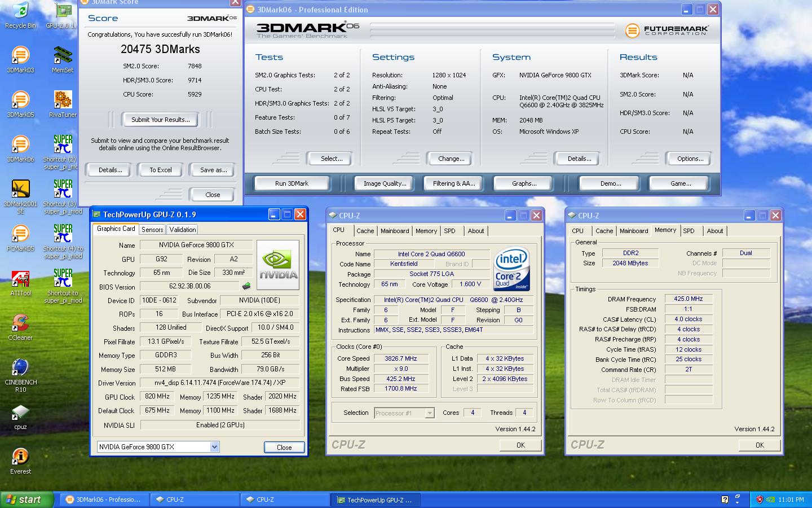
Task: Click Submit Your Results button
Action: coord(161,120)
